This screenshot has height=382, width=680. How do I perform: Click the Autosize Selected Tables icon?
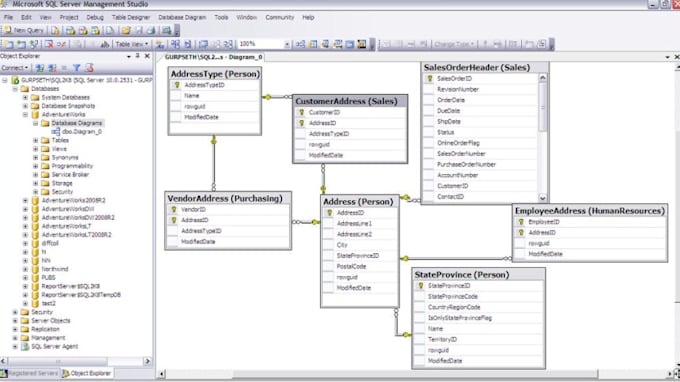point(203,44)
